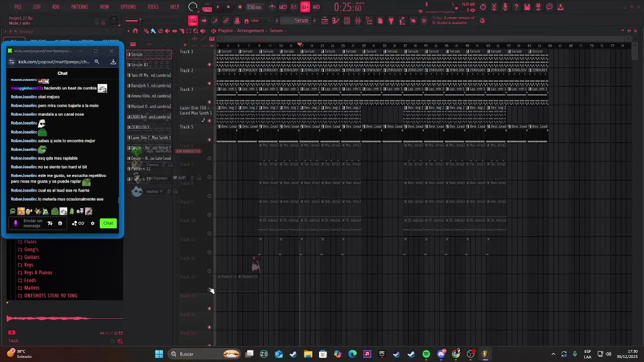This screenshot has height=362, width=644.
Task: Open the Line snap dropdown
Action: (x=259, y=21)
